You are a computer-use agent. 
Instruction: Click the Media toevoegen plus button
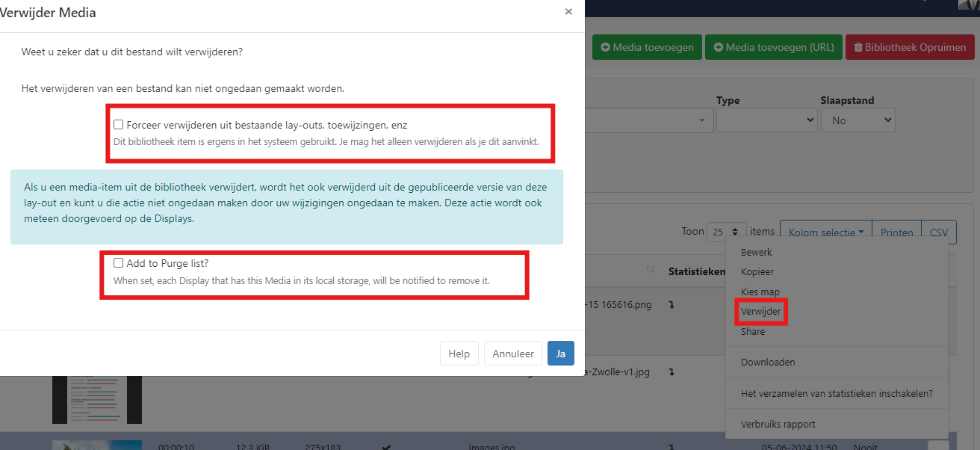[x=647, y=47]
